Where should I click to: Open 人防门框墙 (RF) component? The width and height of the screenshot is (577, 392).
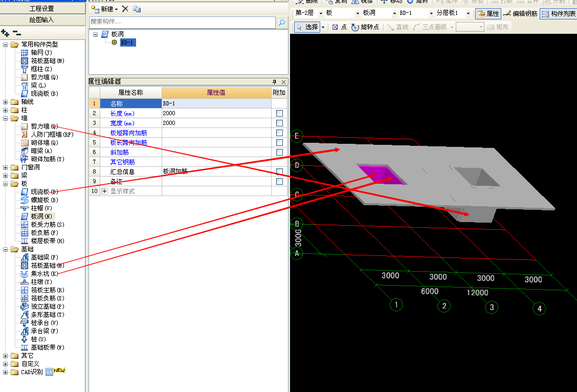coord(47,135)
